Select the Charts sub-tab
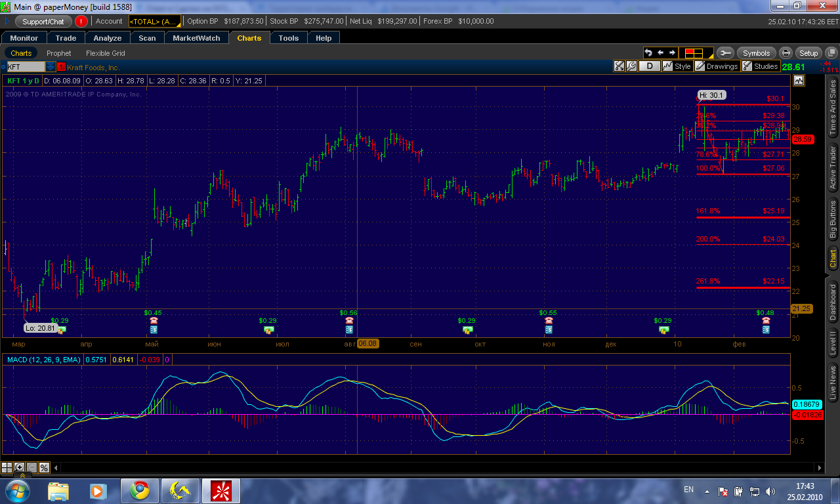This screenshot has height=504, width=840. coord(21,53)
